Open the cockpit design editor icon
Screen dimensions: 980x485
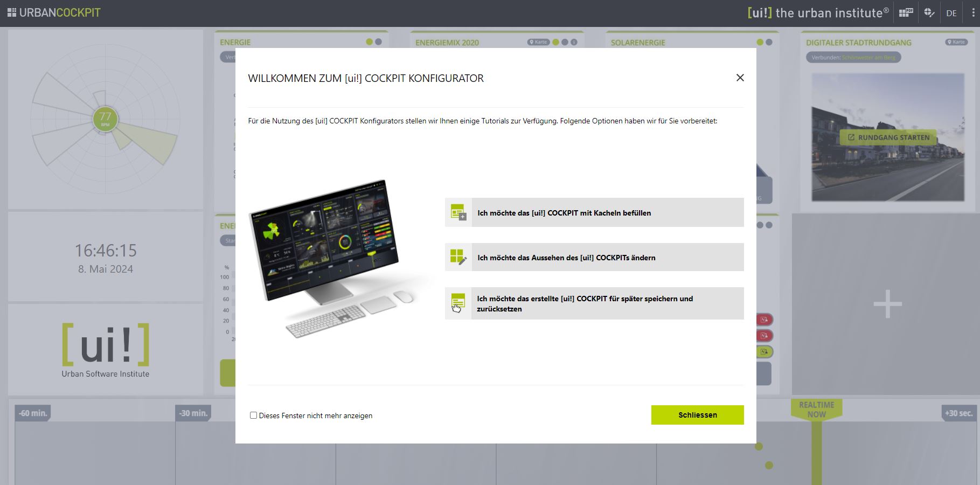929,13
